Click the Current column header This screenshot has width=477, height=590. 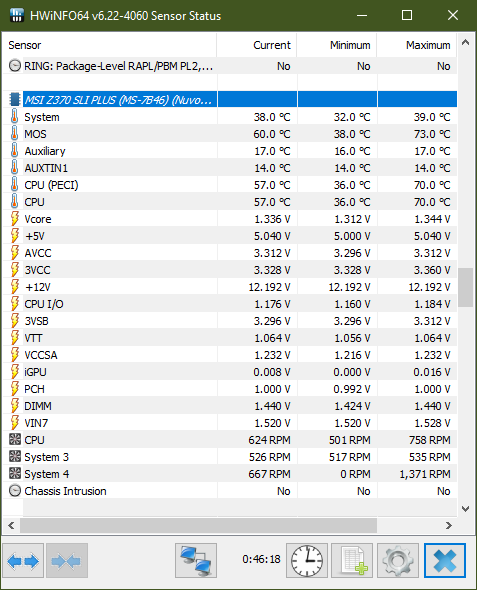point(257,45)
